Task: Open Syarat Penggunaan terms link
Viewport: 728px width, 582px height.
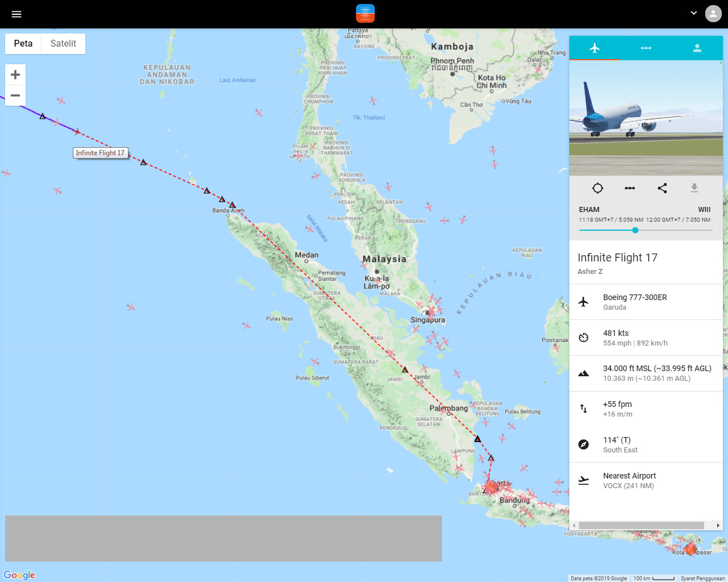Action: click(702, 579)
